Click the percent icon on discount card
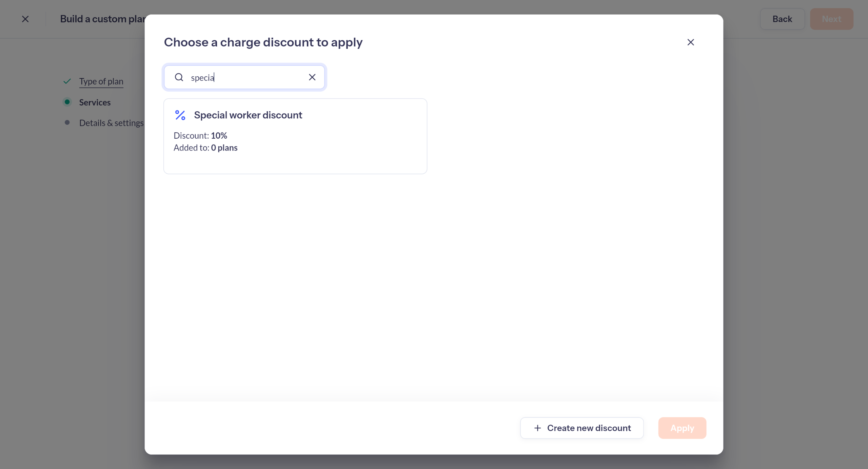868x469 pixels. pyautogui.click(x=180, y=115)
